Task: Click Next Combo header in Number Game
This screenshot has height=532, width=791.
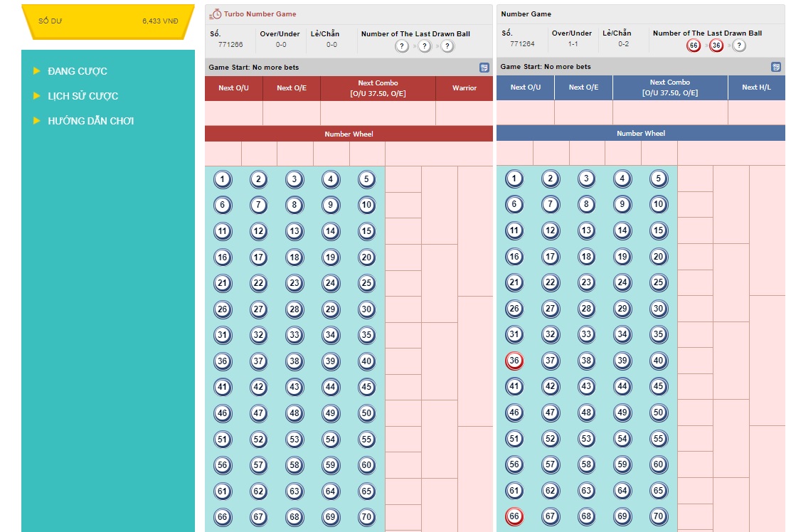Action: point(669,87)
